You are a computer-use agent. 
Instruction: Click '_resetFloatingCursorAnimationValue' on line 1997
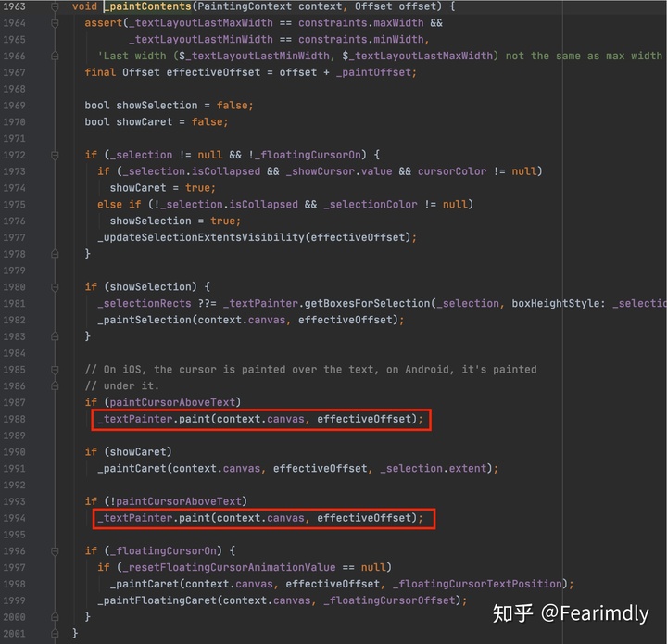click(229, 568)
